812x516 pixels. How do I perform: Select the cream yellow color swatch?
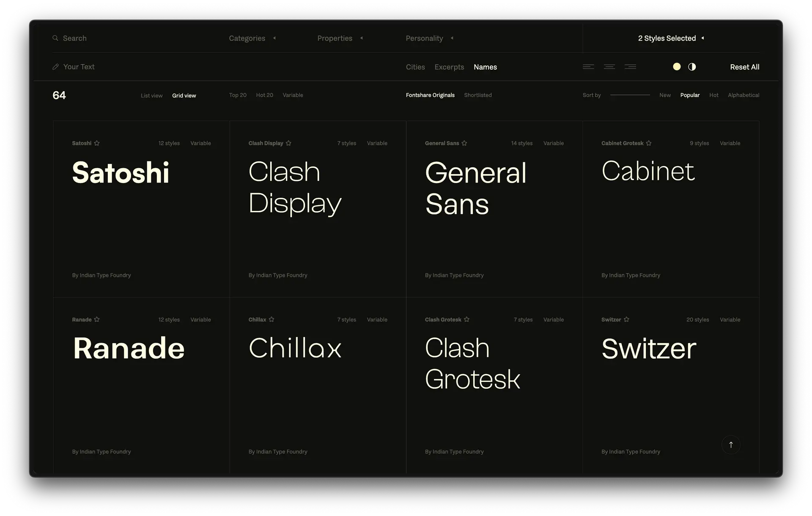677,67
